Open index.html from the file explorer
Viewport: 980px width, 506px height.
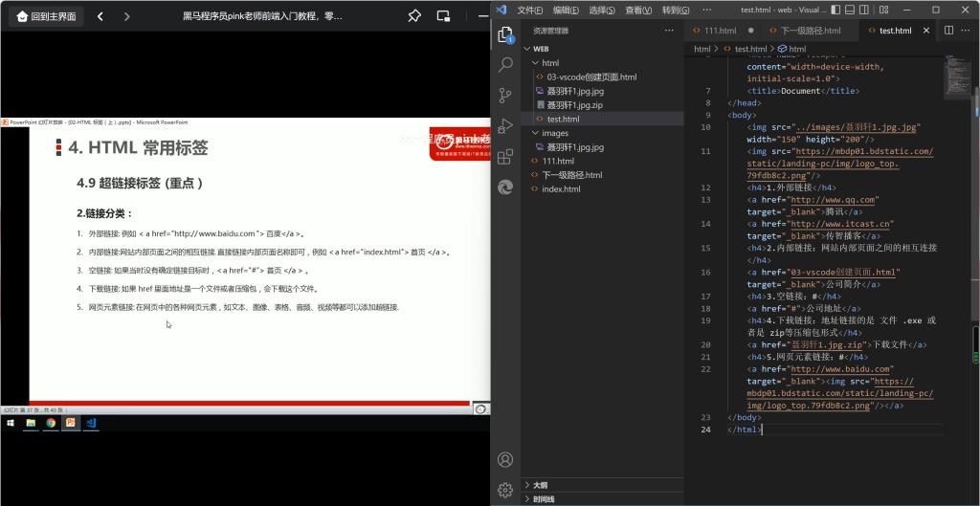click(x=560, y=189)
